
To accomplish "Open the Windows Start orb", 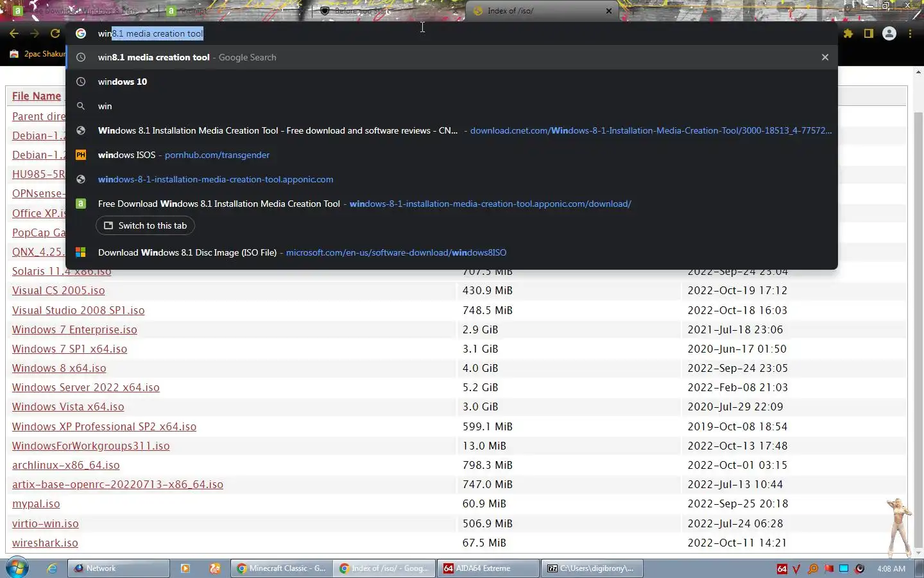I will click(17, 568).
